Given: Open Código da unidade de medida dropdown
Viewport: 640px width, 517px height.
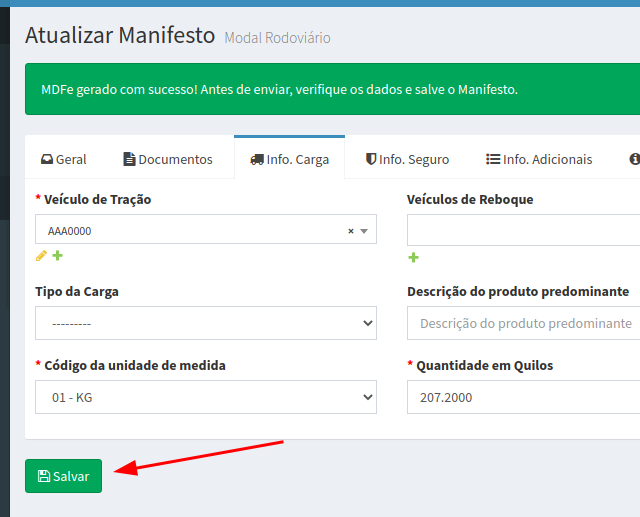Looking at the screenshot, I should point(206,397).
